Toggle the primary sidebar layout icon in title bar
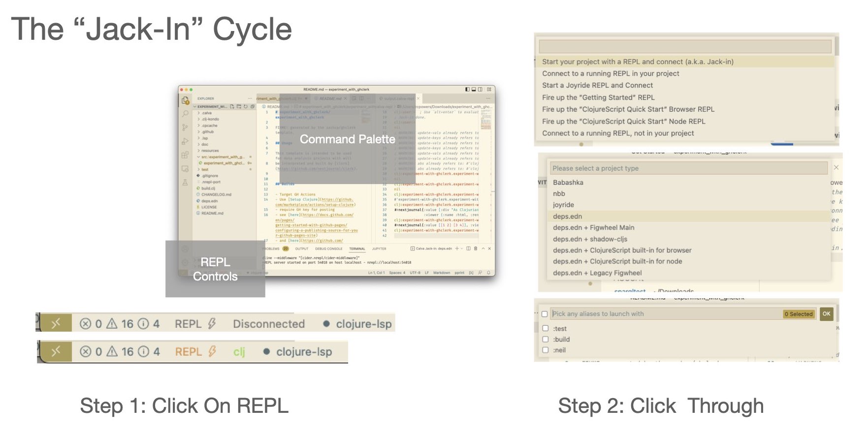Image resolution: width=868 pixels, height=433 pixels. 467,90
